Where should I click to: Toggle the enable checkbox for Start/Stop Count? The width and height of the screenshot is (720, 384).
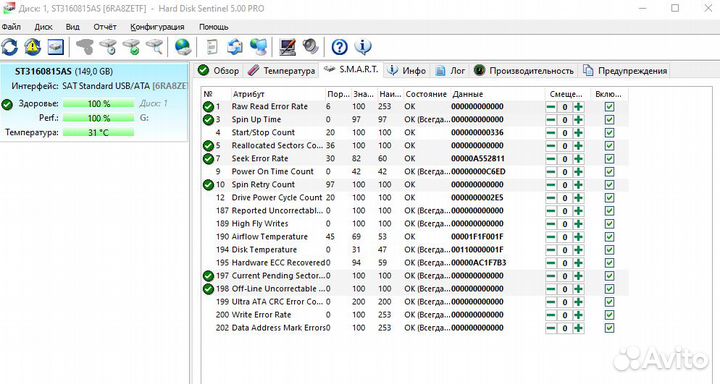(609, 133)
